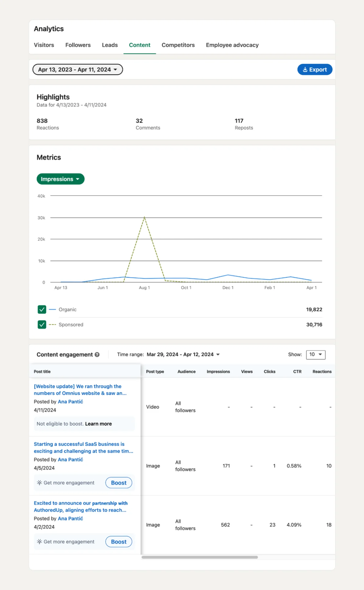Uncheck the Organic series checkbox
364x590 pixels.
[x=42, y=309]
